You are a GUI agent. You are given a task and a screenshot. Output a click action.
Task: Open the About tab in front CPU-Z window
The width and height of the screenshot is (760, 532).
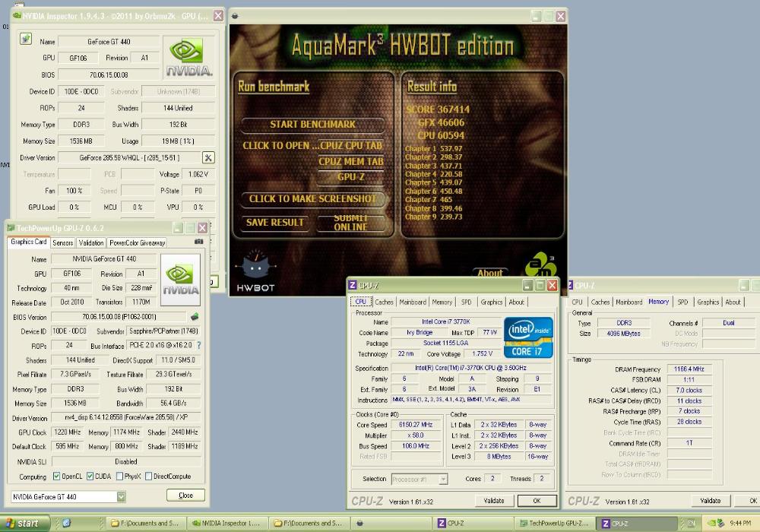[x=517, y=302]
